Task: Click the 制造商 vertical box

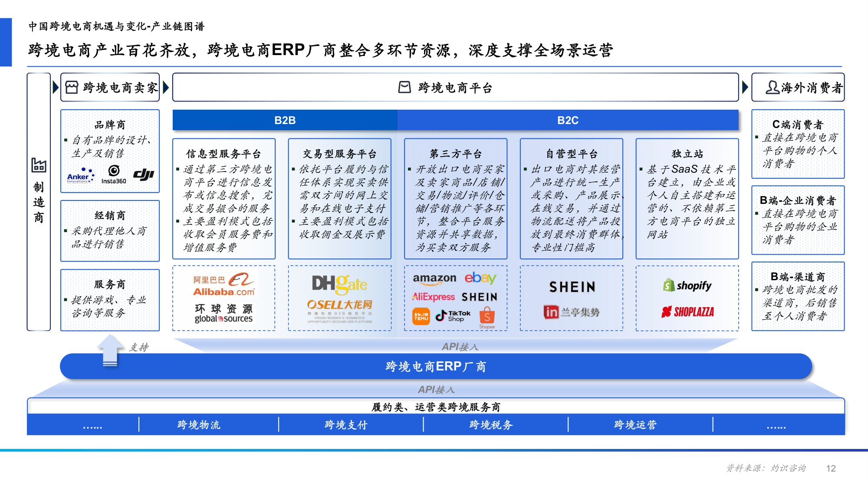Action: point(39,202)
